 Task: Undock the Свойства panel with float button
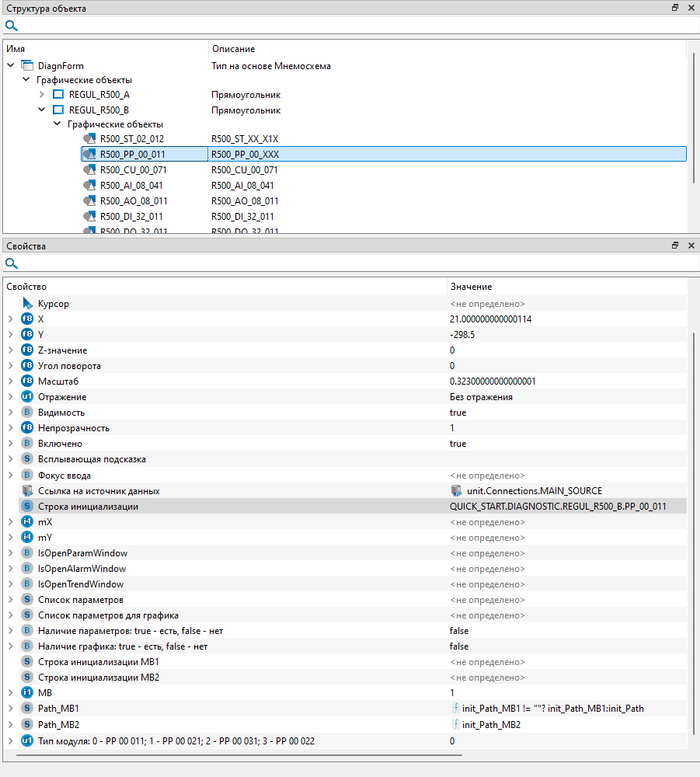pyautogui.click(x=675, y=246)
